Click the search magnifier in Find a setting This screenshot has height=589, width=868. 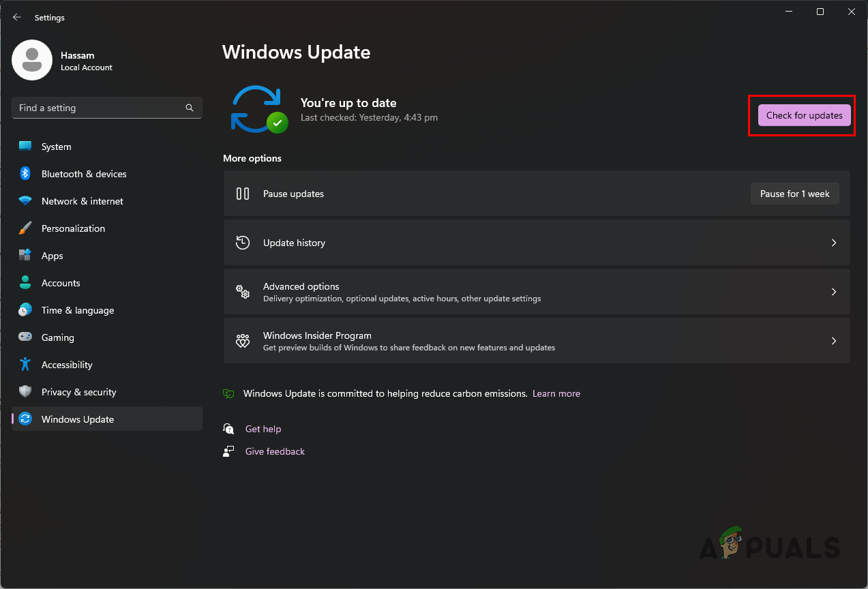189,107
